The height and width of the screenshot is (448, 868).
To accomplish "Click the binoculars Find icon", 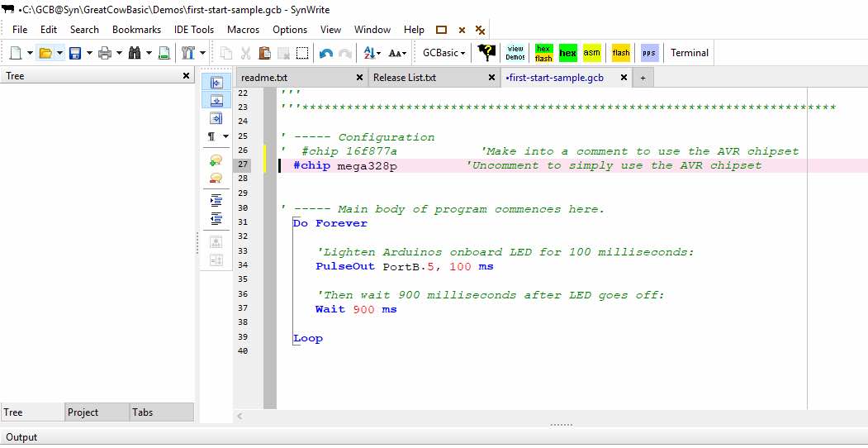I will pos(135,53).
